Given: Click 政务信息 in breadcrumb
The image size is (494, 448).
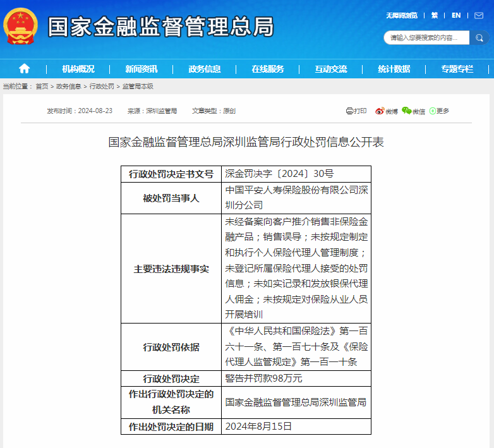Looking at the screenshot, I should (69, 87).
